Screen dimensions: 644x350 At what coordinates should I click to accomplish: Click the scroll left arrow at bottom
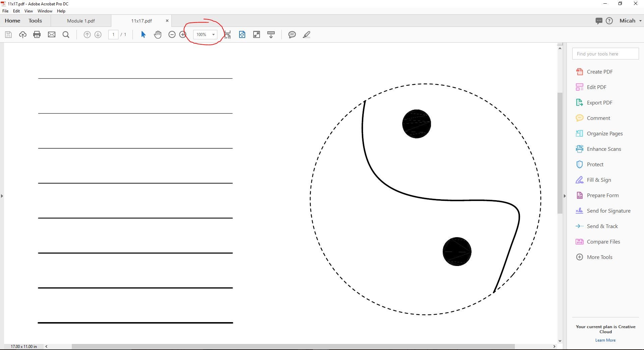tap(46, 346)
